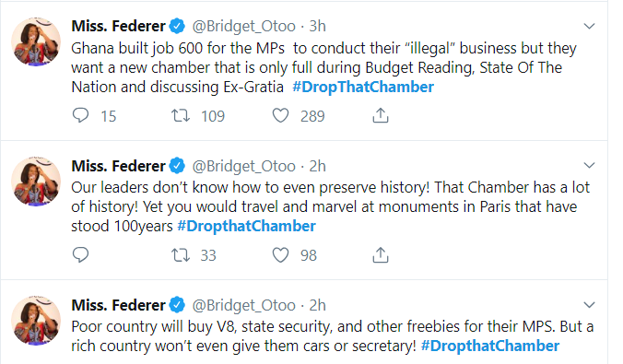The image size is (623, 364).
Task: Open the 2h timestamp on the third tweet
Action: coord(317,305)
